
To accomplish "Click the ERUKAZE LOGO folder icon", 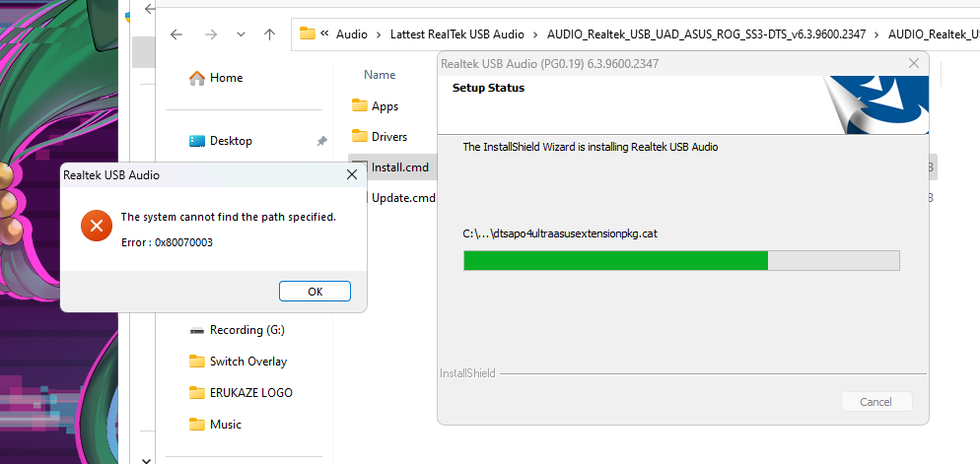I will tap(197, 393).
